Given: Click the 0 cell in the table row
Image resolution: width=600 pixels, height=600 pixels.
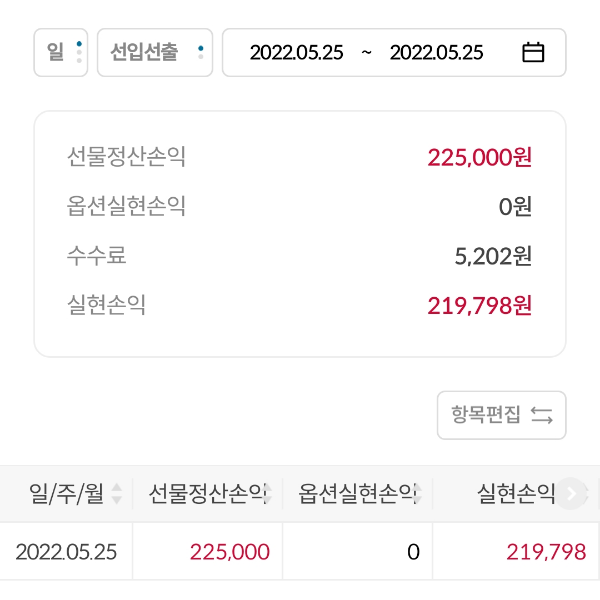Looking at the screenshot, I should [x=413, y=551].
